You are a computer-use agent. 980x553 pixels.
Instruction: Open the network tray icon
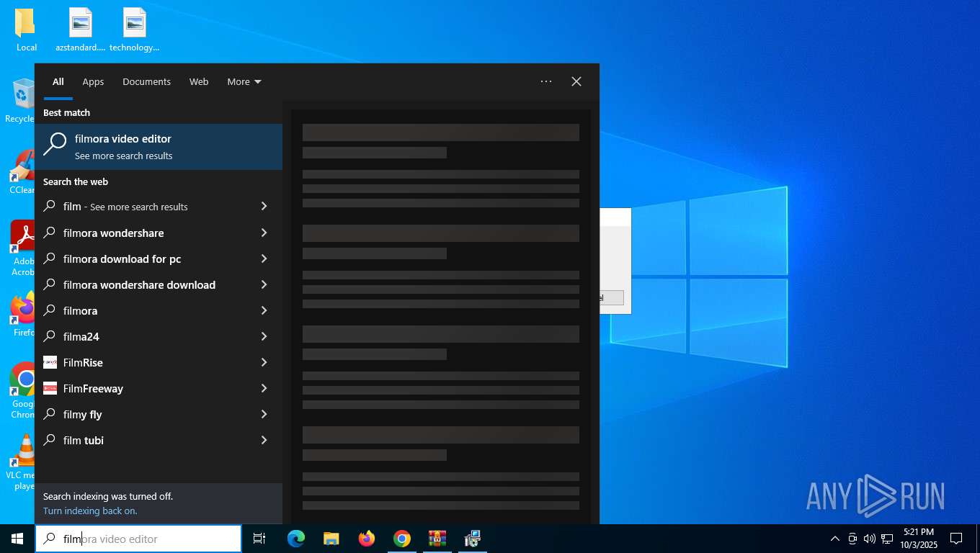[887, 539]
